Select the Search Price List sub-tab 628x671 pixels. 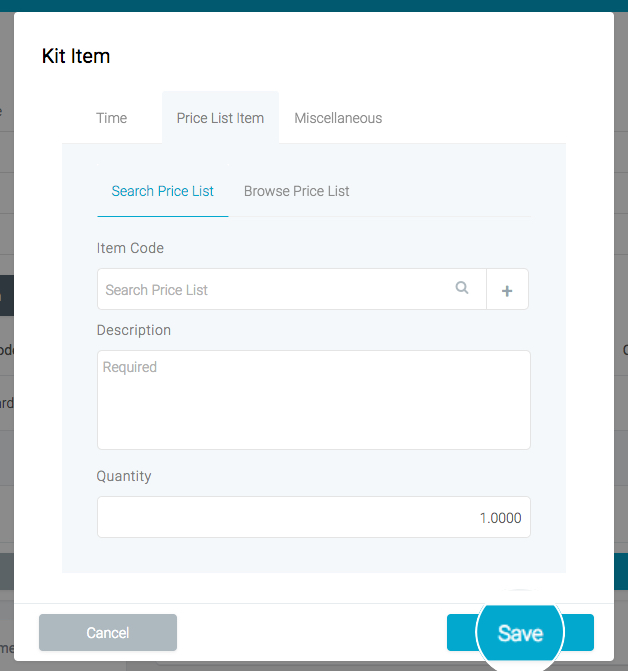(x=163, y=191)
